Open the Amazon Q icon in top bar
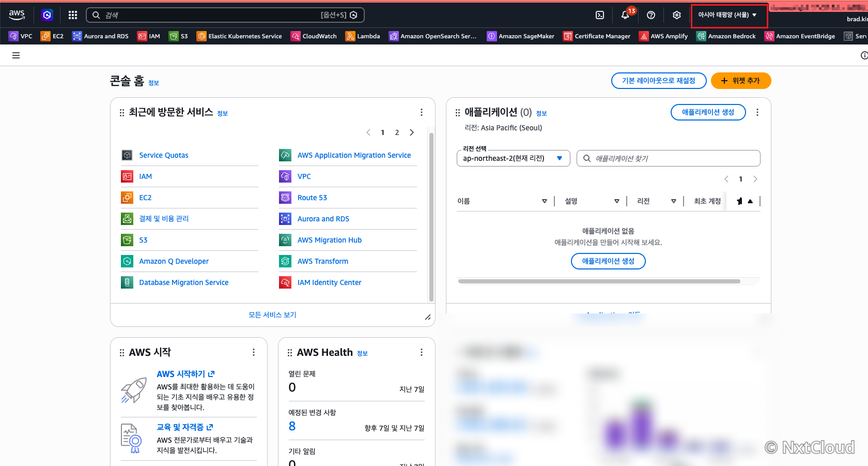 (x=47, y=15)
